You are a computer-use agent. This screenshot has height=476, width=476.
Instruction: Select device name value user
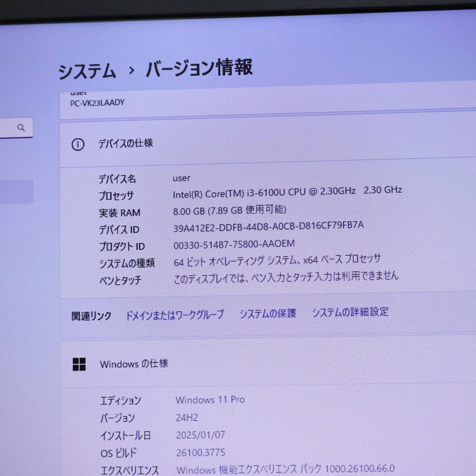181,178
